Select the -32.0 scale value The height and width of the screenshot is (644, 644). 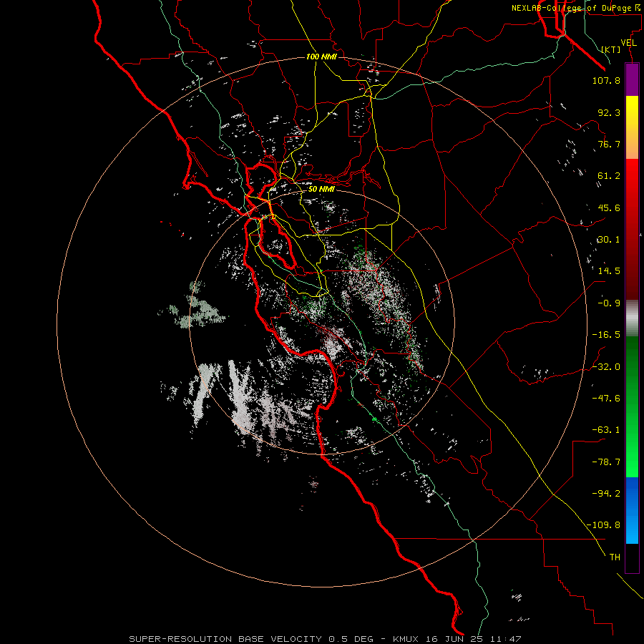pos(606,367)
